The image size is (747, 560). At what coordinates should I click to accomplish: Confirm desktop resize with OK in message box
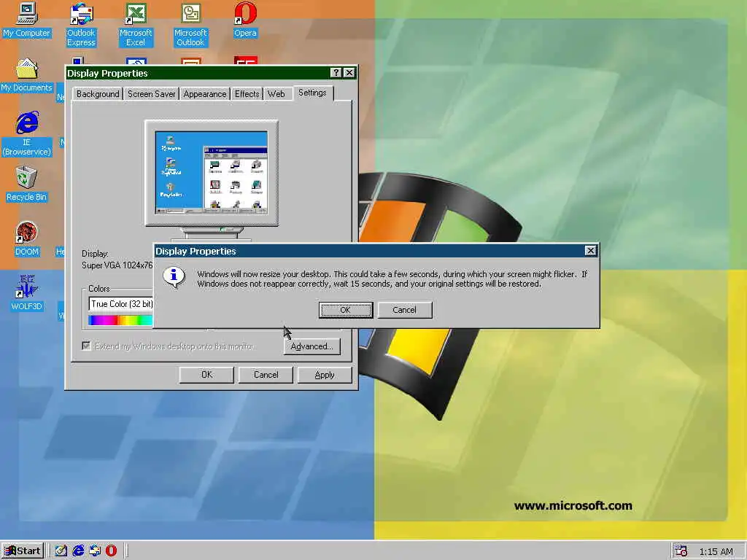coord(345,310)
